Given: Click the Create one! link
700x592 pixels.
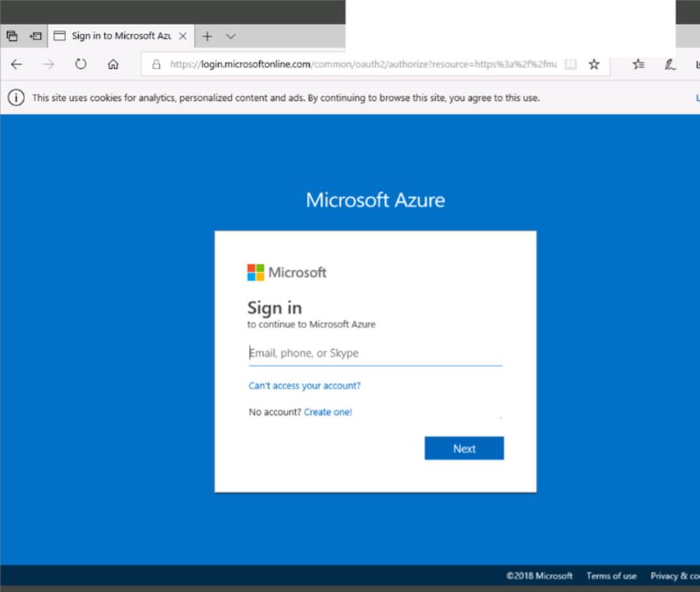Looking at the screenshot, I should point(328,412).
